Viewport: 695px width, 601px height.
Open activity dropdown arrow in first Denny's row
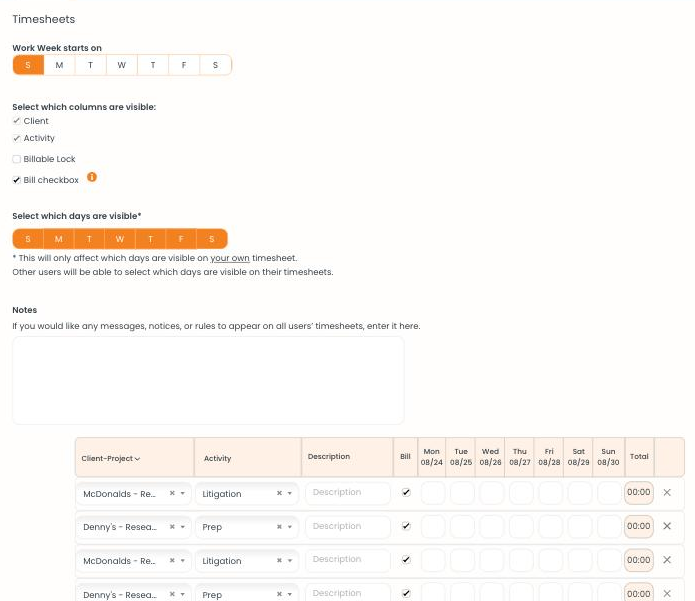290,527
